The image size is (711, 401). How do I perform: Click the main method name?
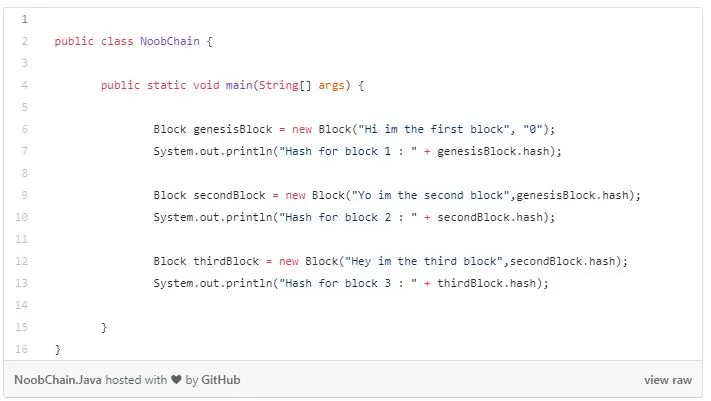click(x=239, y=85)
